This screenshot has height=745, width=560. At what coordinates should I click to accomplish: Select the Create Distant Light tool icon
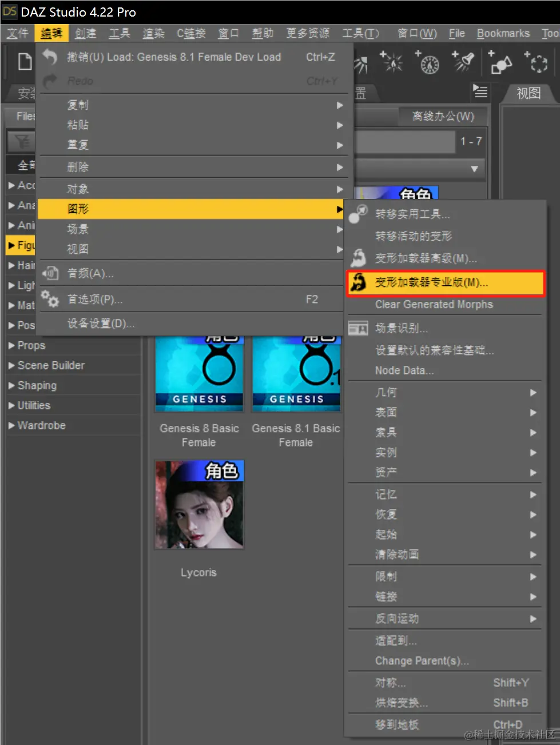(x=362, y=64)
